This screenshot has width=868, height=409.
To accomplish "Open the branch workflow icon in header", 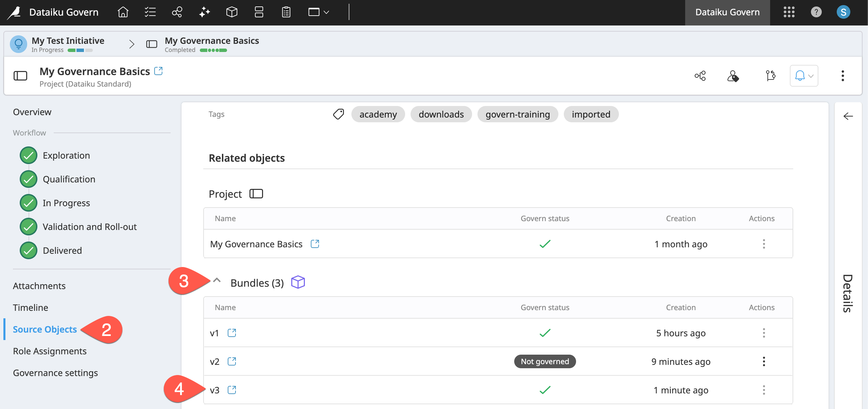I will [770, 76].
